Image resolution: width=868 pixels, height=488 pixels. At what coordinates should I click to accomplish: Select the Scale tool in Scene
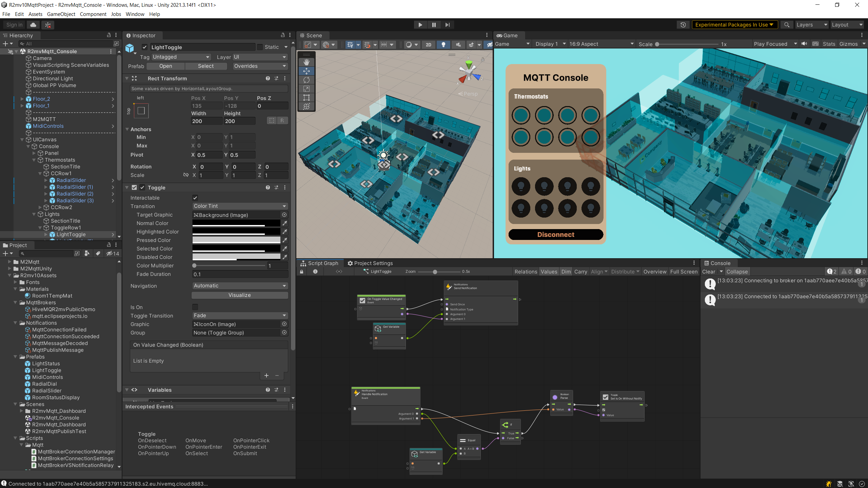pyautogui.click(x=307, y=89)
